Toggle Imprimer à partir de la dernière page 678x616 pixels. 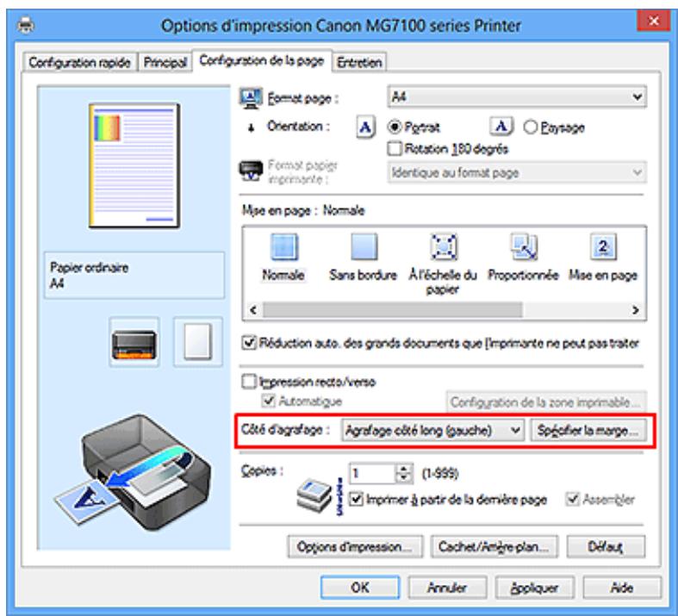[356, 500]
